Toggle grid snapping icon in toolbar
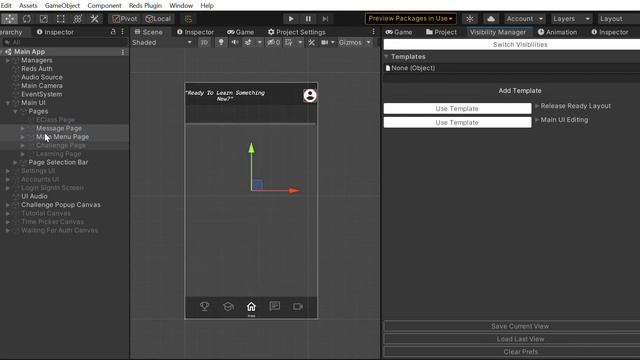Image resolution: width=640 pixels, height=360 pixels. point(188,19)
